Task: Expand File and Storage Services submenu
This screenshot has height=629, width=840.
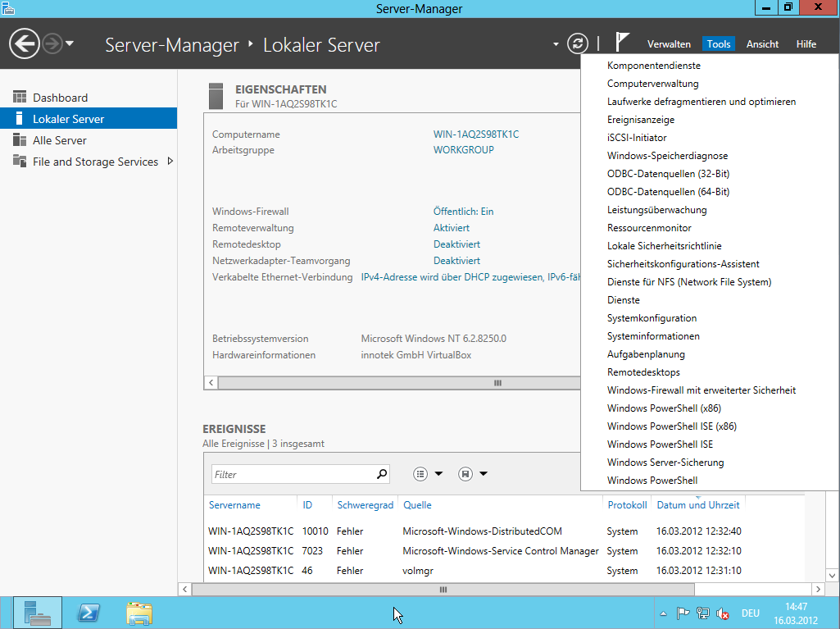Action: tap(170, 162)
